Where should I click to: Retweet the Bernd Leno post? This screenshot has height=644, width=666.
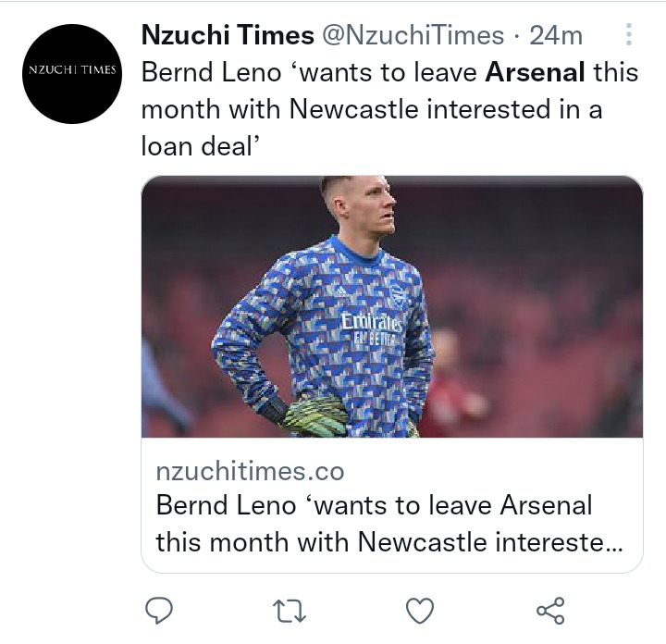click(x=290, y=611)
